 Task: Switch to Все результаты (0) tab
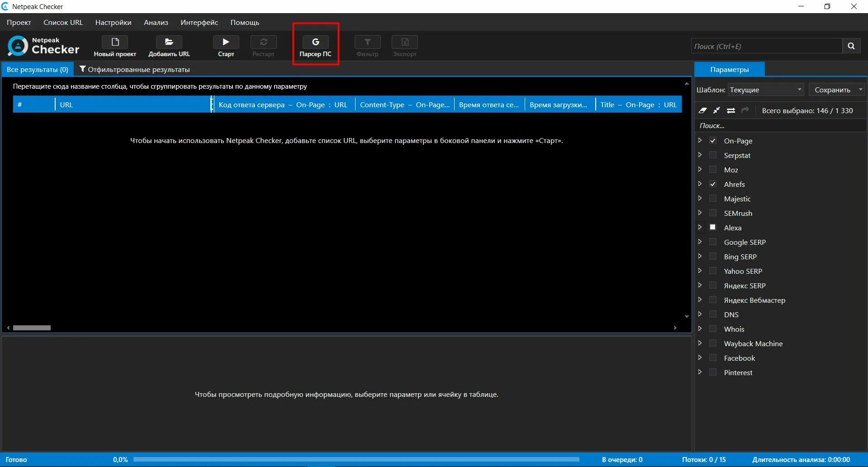click(38, 69)
